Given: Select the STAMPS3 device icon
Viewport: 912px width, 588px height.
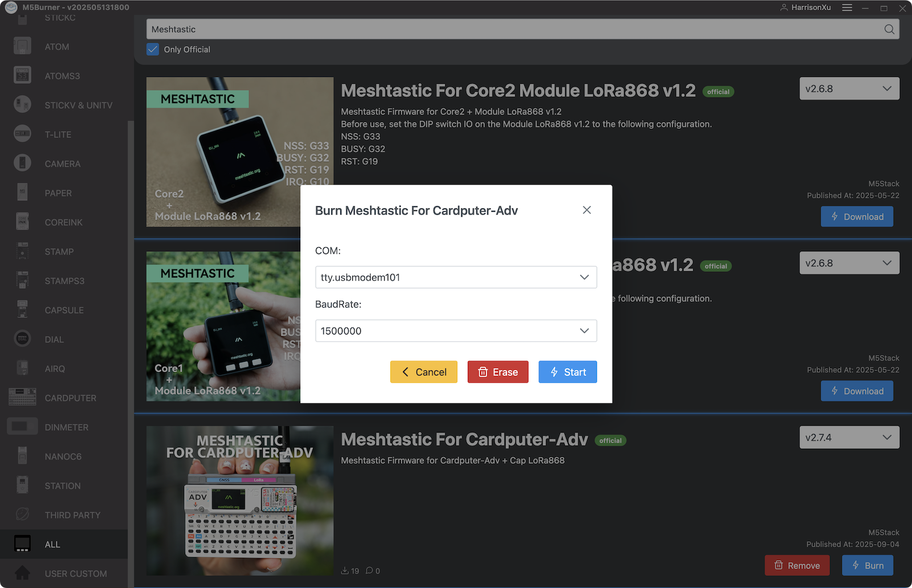Looking at the screenshot, I should (22, 281).
